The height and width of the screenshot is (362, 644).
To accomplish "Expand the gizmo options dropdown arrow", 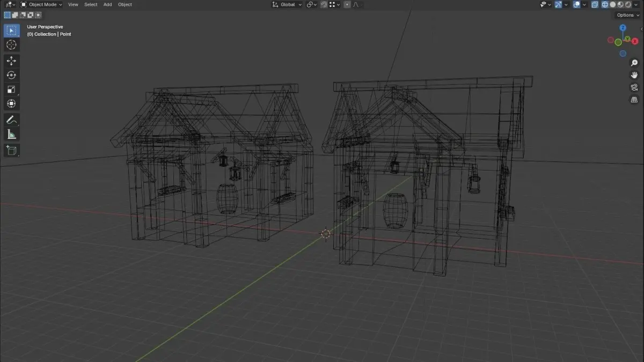I will [566, 4].
